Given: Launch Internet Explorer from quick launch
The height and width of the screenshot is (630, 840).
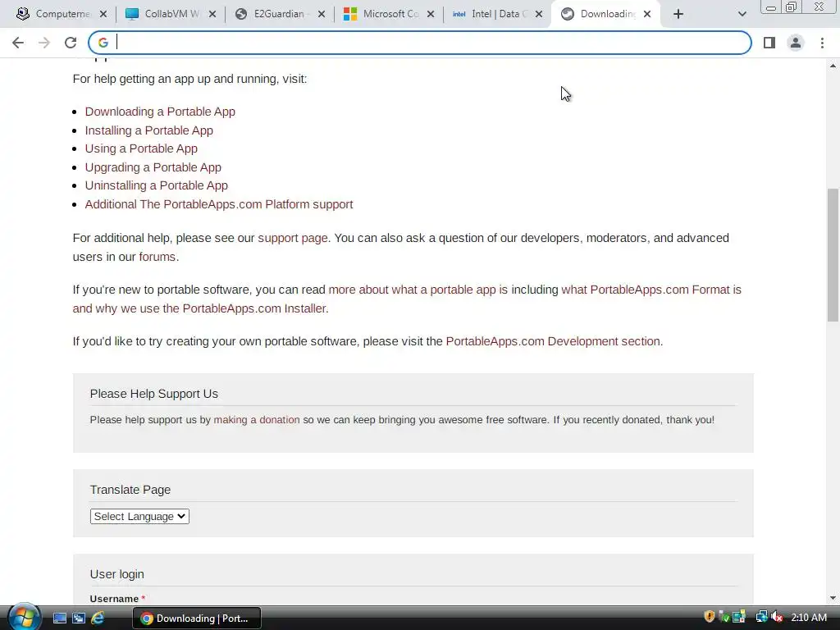Looking at the screenshot, I should 98,619.
